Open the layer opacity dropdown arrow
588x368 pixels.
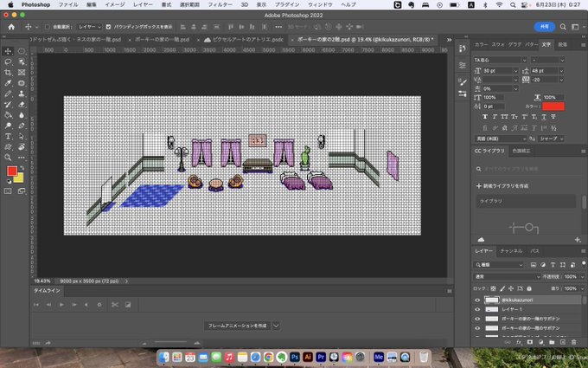pos(582,277)
